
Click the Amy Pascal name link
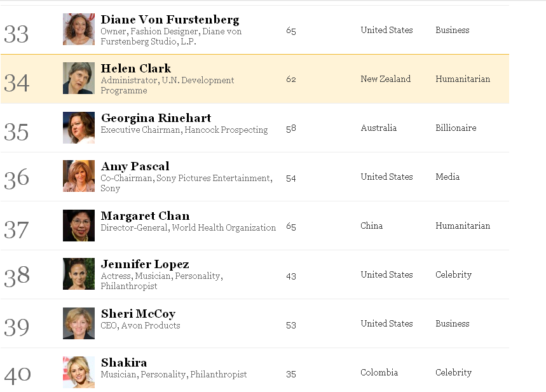tap(135, 166)
